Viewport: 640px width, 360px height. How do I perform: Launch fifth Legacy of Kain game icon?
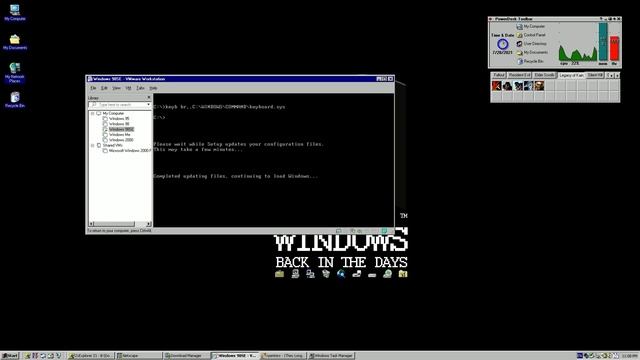tap(539, 86)
